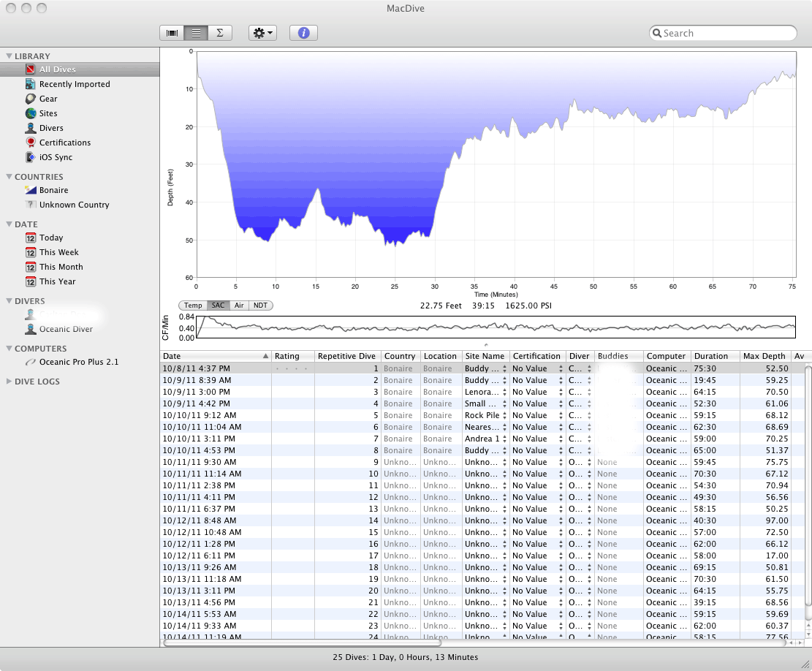Viewport: 812px width, 671px height.
Task: Expand the Dive Logs section
Action: 9,382
